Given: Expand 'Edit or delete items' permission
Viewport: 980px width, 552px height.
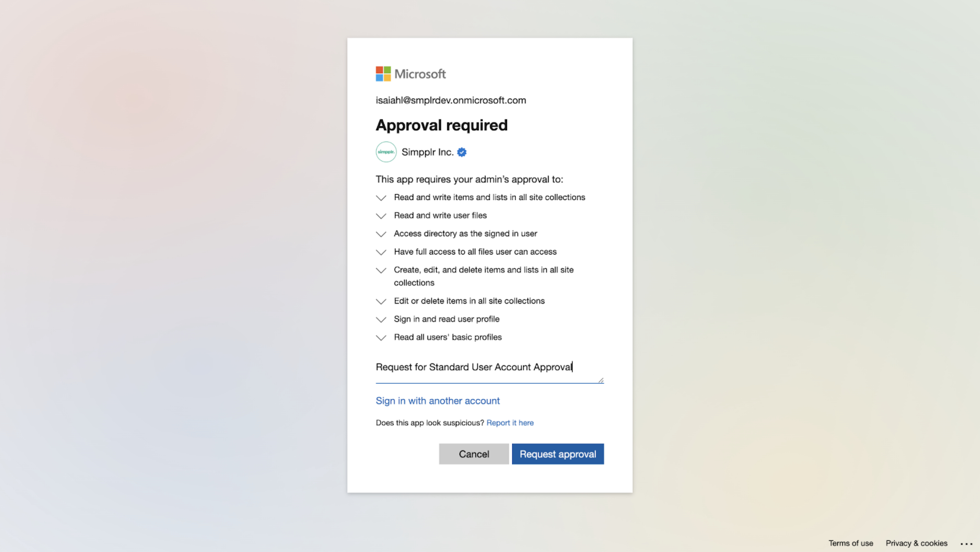Looking at the screenshot, I should [381, 301].
